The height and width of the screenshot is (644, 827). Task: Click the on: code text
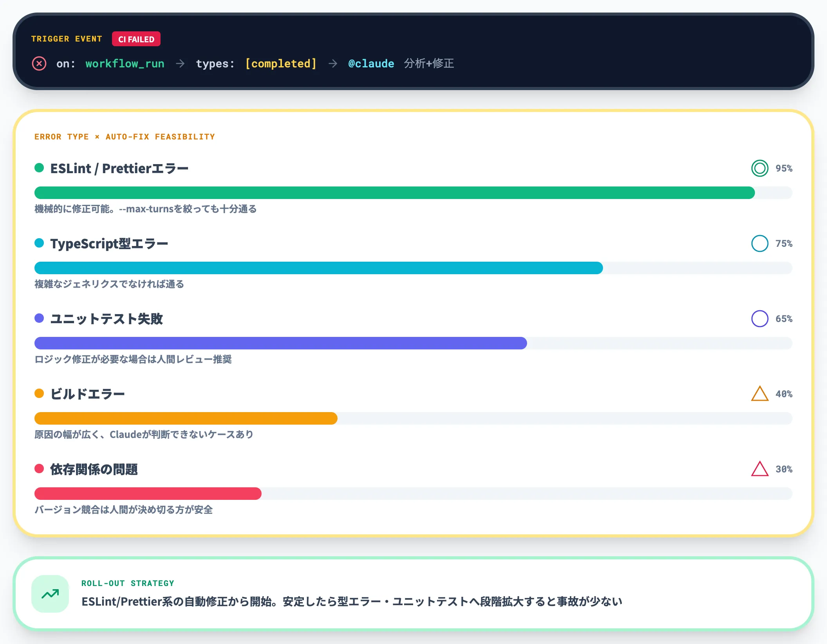pos(66,63)
